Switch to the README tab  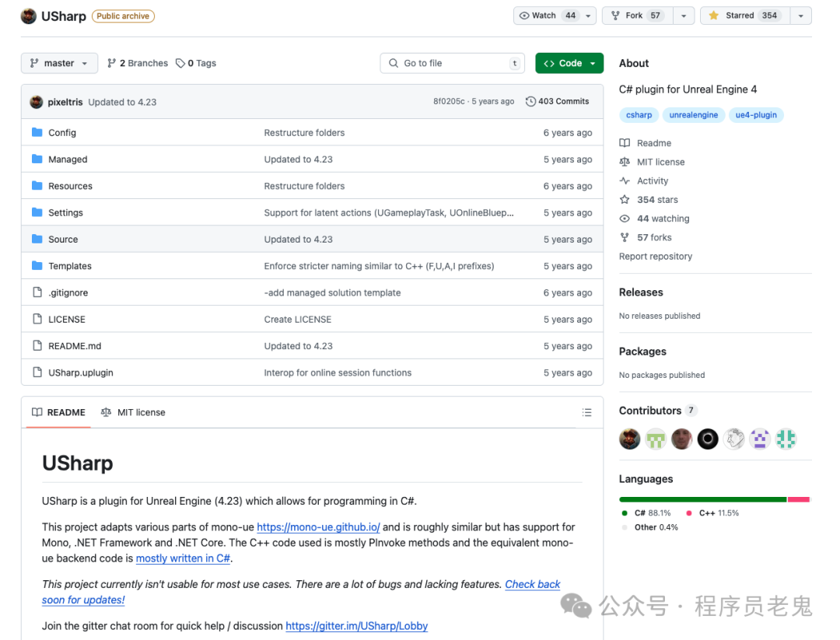58,412
